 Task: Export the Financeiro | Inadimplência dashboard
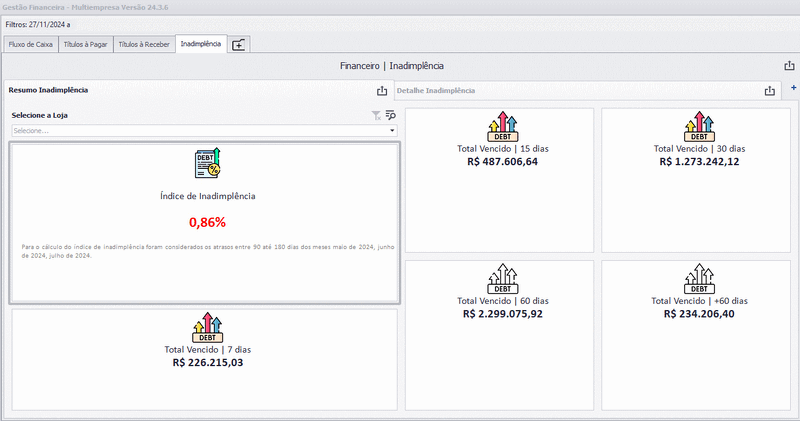[x=789, y=66]
